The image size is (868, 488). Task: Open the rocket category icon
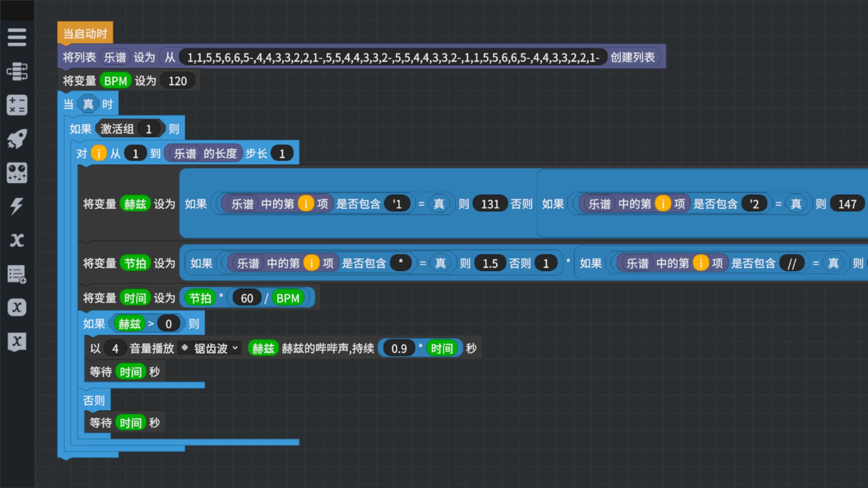[17, 139]
